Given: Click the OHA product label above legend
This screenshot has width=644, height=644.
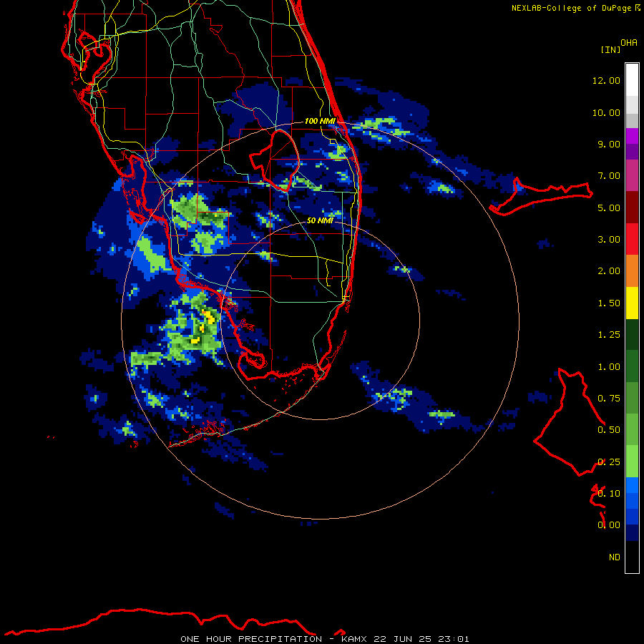Looking at the screenshot, I should pyautogui.click(x=629, y=43).
